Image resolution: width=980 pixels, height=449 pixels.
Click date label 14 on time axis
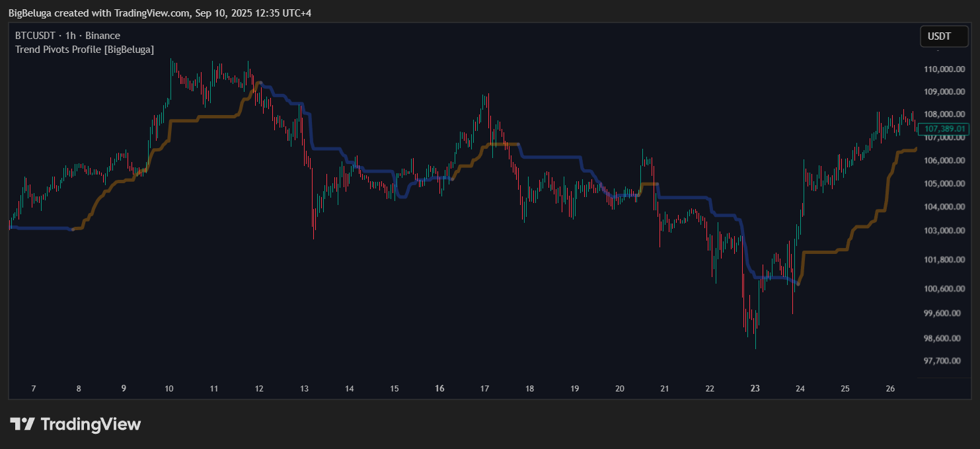[350, 389]
